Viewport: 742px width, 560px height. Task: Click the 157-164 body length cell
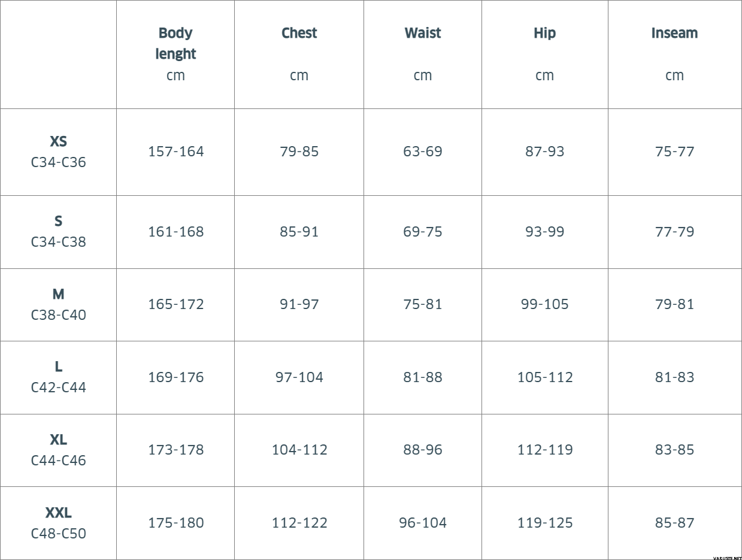point(175,152)
